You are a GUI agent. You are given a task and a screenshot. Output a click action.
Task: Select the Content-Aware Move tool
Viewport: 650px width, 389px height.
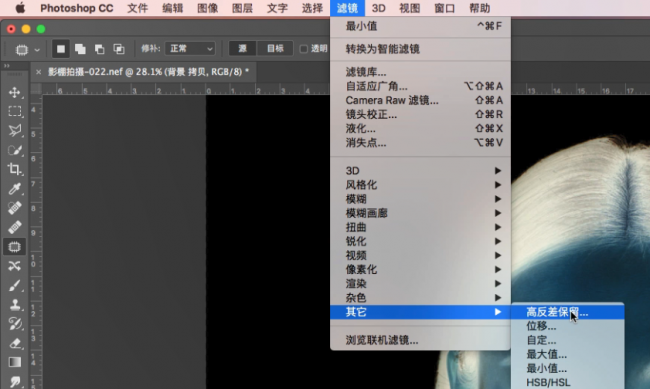[15, 266]
